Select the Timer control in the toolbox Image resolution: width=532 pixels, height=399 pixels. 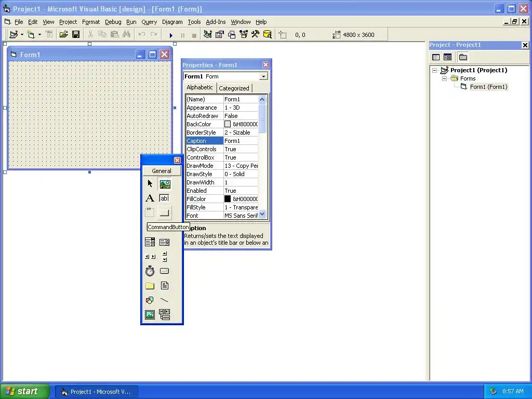150,271
